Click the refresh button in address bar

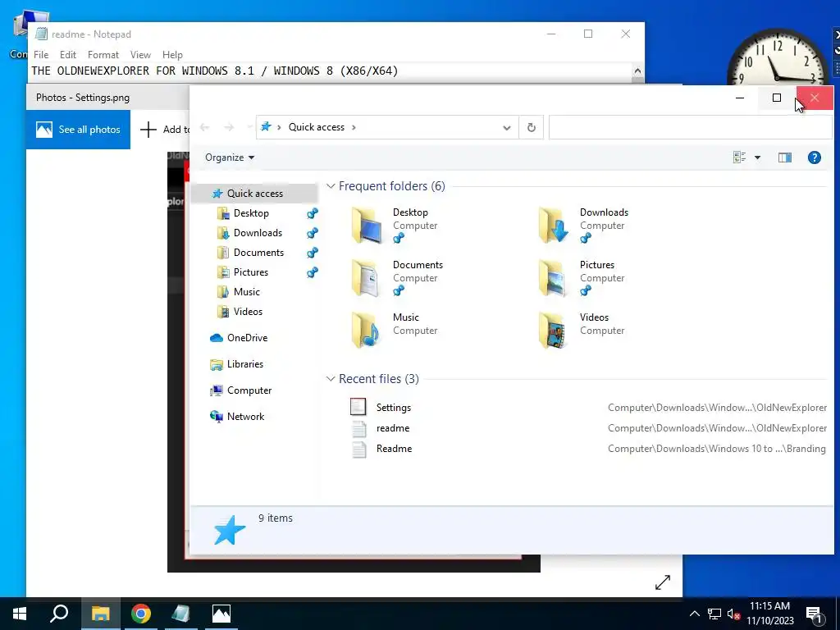(531, 127)
